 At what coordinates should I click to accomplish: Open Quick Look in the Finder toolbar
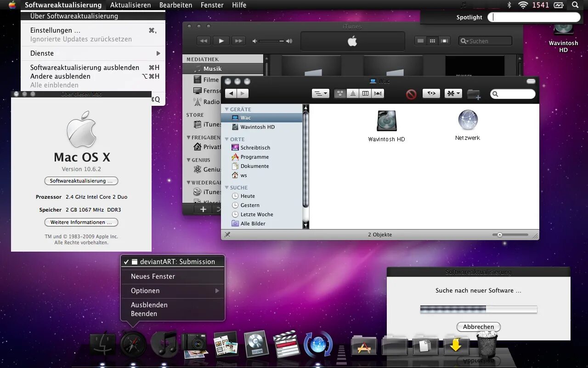coord(431,93)
